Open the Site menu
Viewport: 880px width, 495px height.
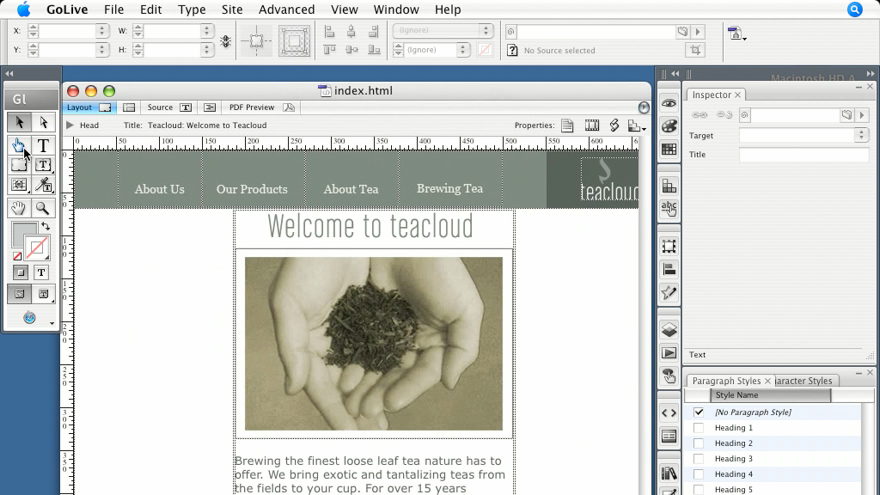232,10
